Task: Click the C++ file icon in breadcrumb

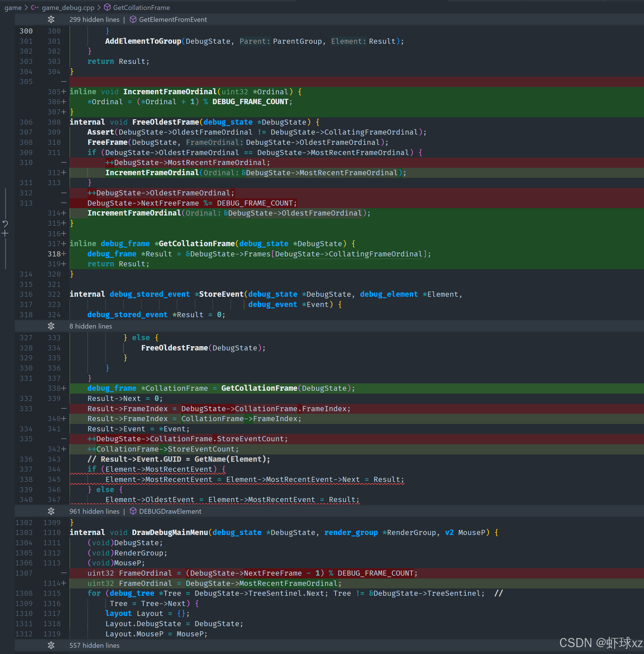Action: click(35, 7)
